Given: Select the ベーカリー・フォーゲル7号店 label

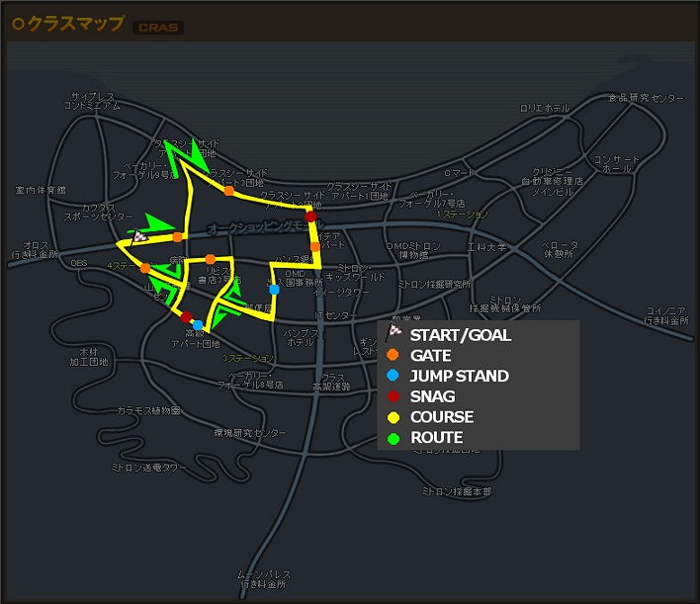Looking at the screenshot, I should [x=432, y=199].
